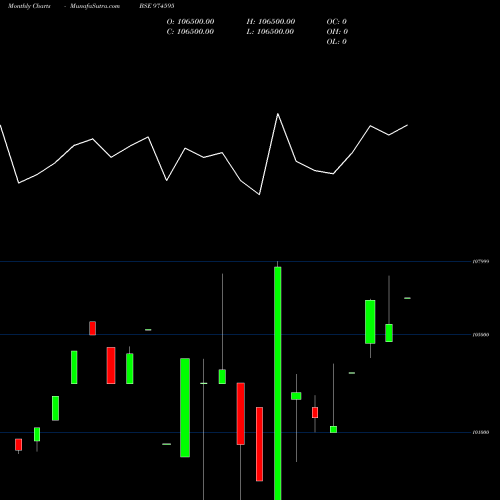Select the "BSE 974595" symbol text

(157, 6)
